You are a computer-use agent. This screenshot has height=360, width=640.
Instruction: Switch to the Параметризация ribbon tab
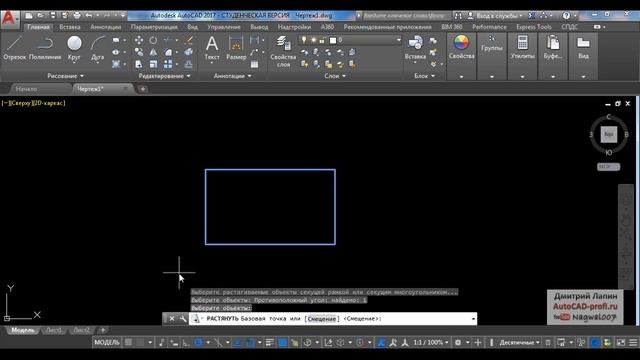point(154,27)
